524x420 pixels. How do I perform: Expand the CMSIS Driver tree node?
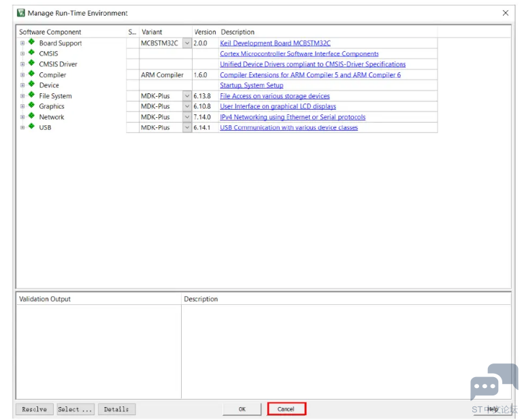[22, 64]
